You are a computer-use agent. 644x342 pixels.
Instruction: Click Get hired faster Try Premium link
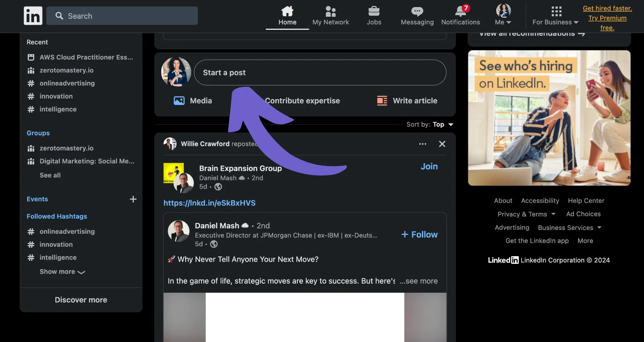[x=607, y=18]
